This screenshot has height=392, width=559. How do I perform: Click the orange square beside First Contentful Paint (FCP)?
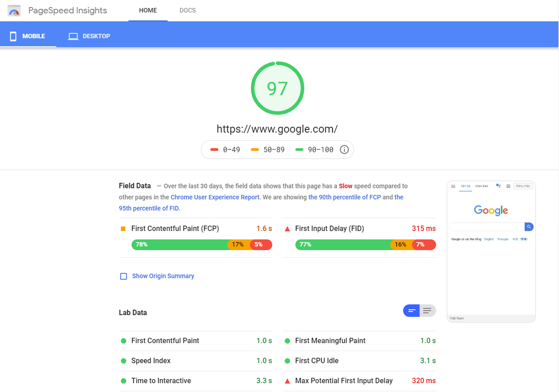point(123,229)
